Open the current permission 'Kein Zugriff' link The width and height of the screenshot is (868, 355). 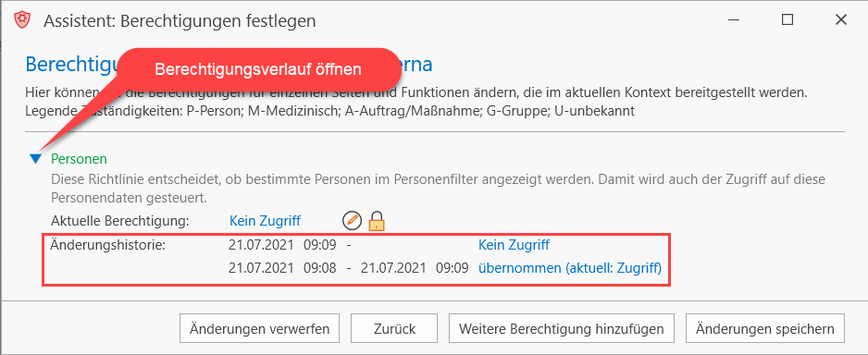[x=265, y=221]
